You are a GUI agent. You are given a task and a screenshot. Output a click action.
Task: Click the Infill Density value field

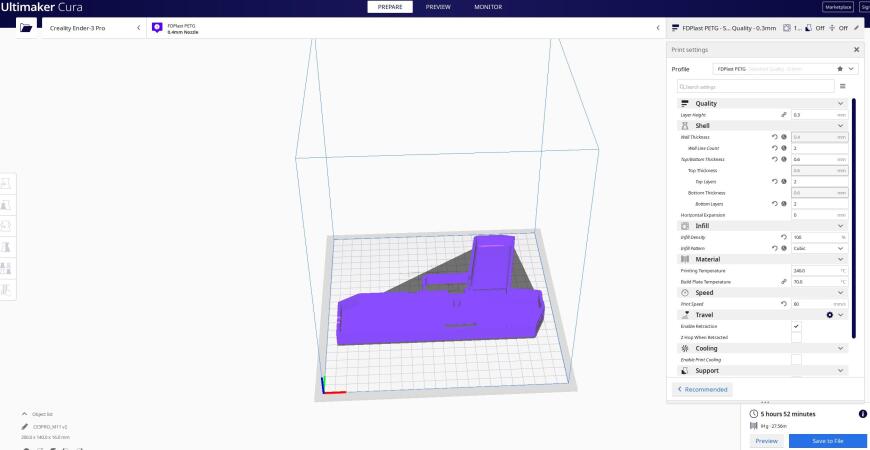tap(820, 237)
